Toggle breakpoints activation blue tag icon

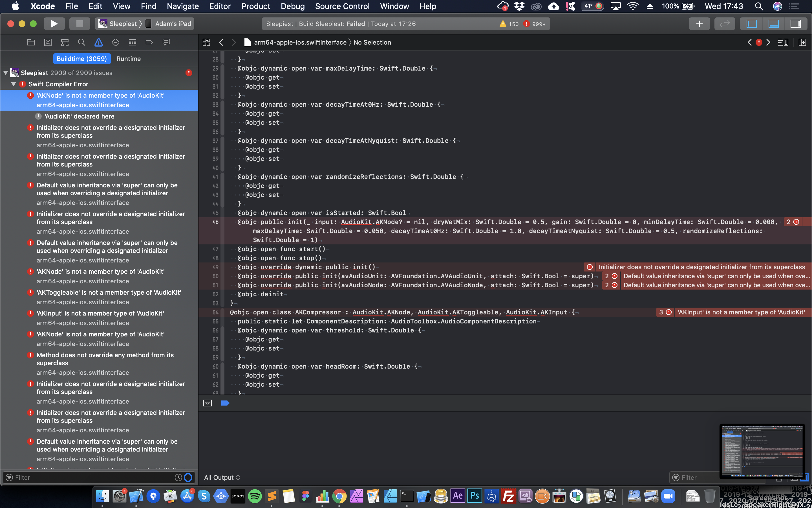[x=226, y=403]
